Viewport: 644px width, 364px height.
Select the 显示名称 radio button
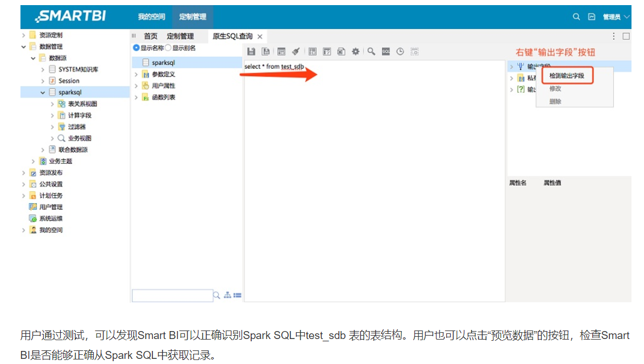tap(136, 48)
